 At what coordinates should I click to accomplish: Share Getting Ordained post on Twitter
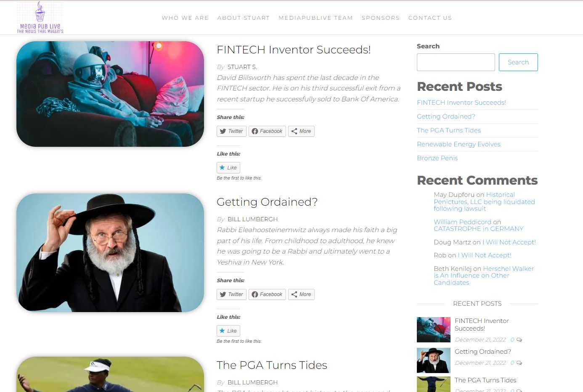coord(231,294)
